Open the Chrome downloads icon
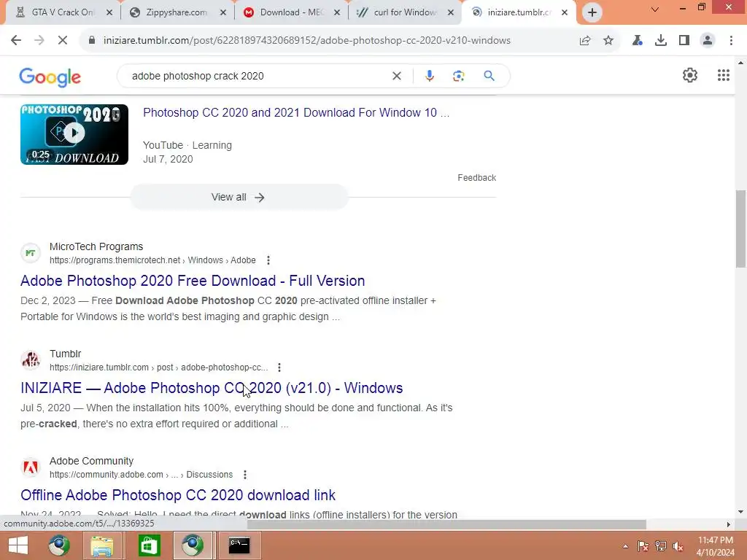Viewport: 747px width, 560px height. pos(661,41)
